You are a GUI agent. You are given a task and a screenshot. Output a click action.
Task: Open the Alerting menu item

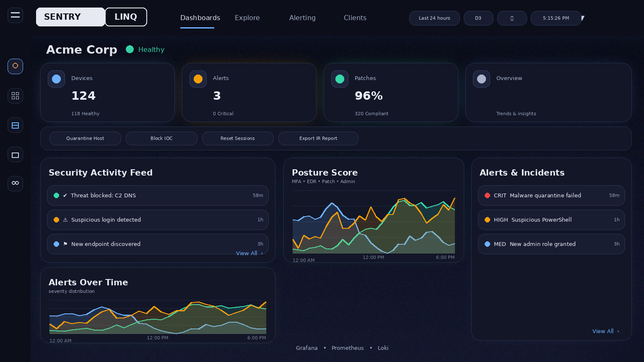pyautogui.click(x=302, y=18)
